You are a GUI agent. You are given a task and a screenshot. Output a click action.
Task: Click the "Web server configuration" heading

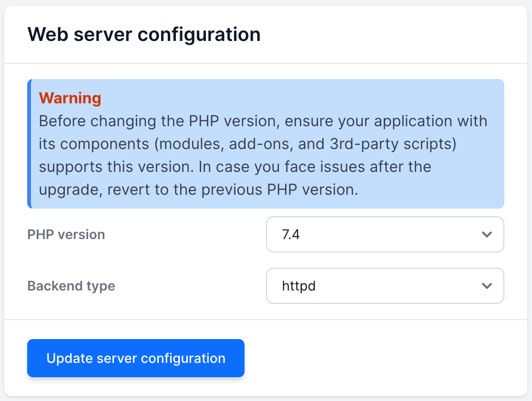tap(144, 35)
